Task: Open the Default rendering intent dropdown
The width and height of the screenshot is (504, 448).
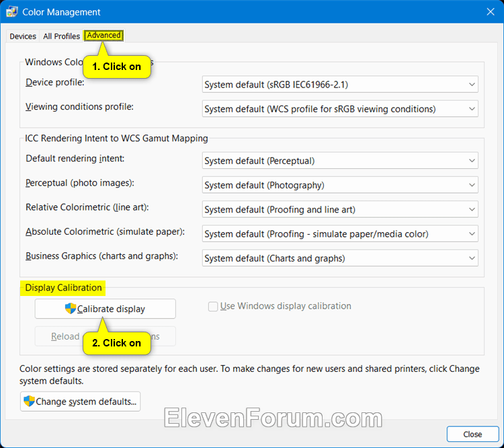Action: click(340, 161)
